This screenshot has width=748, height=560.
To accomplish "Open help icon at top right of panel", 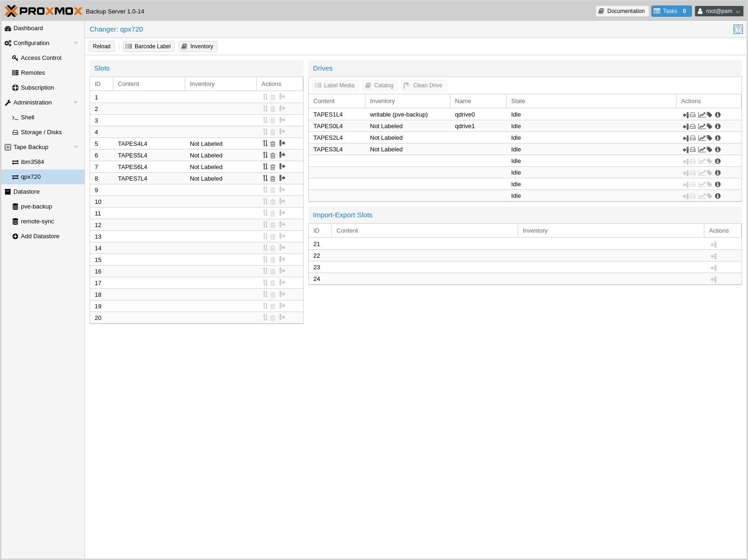I will [738, 29].
